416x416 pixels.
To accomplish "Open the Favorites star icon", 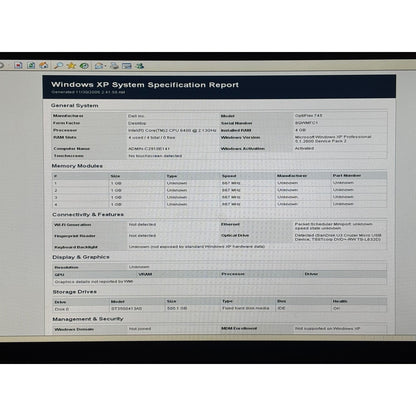I will pos(71,66).
